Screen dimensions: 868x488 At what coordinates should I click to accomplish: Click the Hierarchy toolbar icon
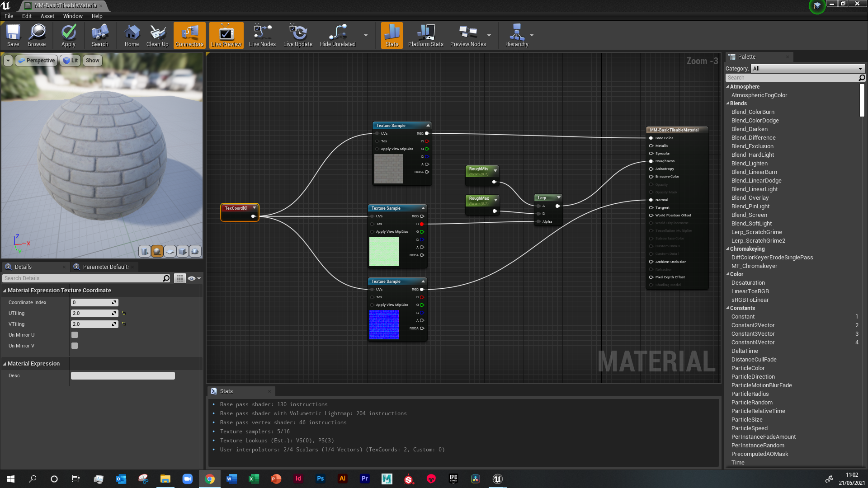click(x=517, y=35)
